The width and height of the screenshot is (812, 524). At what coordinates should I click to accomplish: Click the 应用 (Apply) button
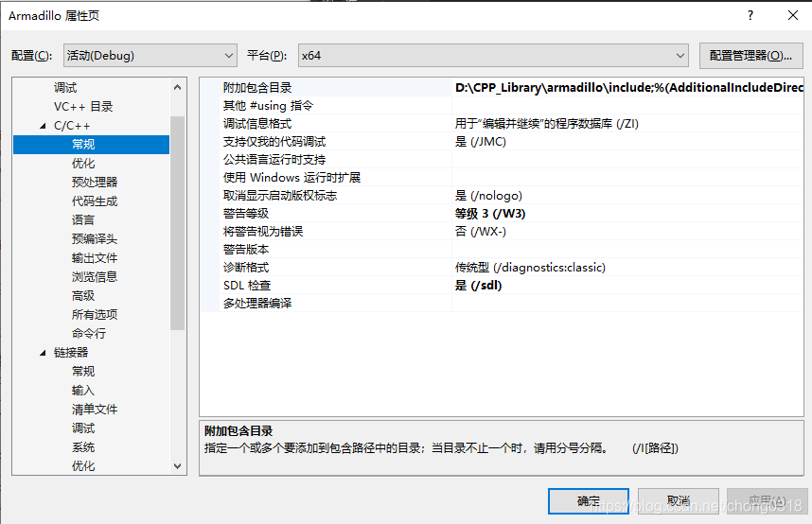click(768, 501)
